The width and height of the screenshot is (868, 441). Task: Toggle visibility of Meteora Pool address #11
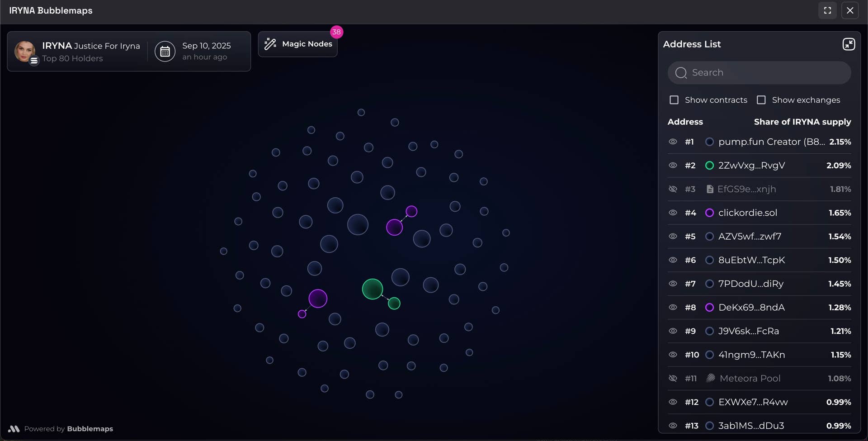[x=673, y=378]
